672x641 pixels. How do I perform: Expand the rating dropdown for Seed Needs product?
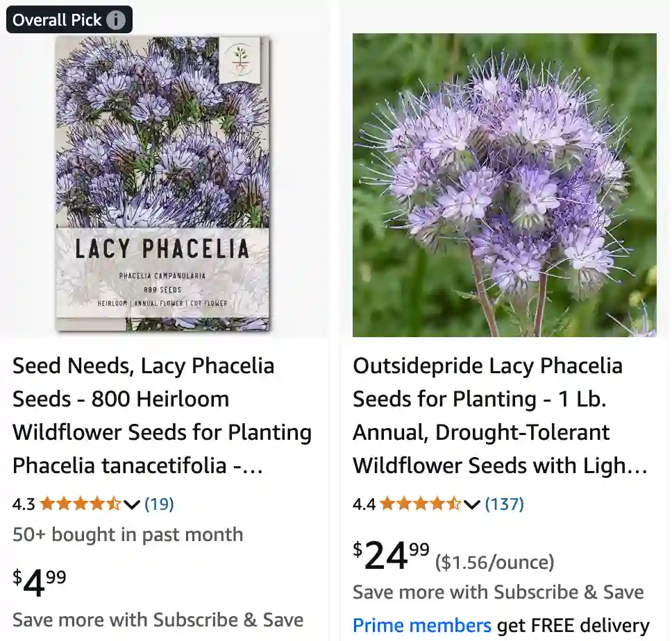[x=132, y=505]
